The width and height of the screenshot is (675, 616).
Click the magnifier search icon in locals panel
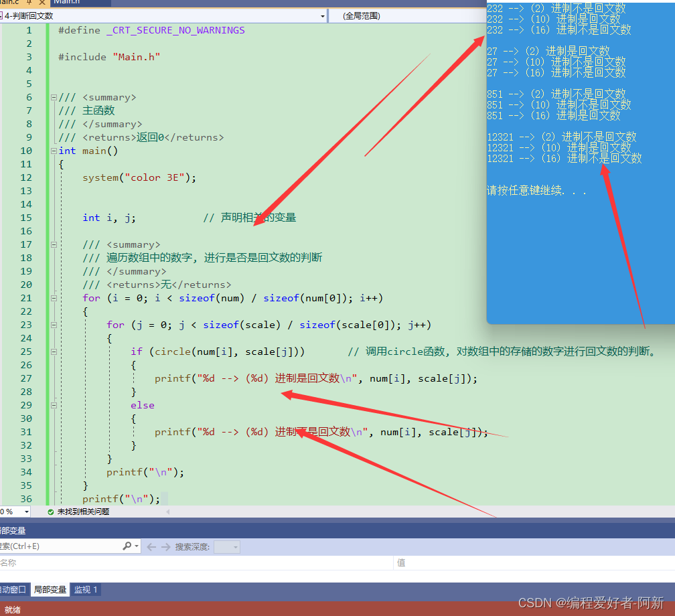(x=127, y=546)
